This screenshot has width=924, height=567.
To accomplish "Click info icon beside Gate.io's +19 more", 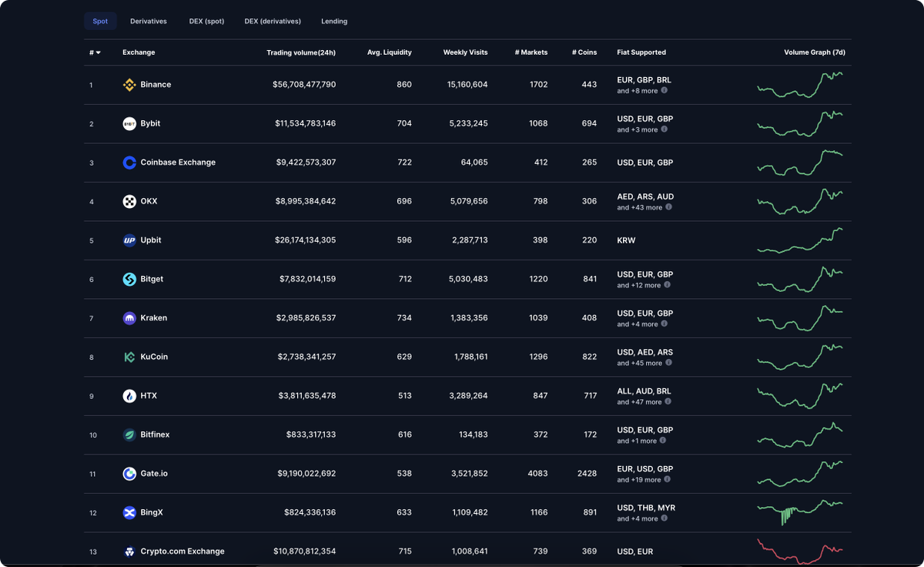I will tap(668, 479).
